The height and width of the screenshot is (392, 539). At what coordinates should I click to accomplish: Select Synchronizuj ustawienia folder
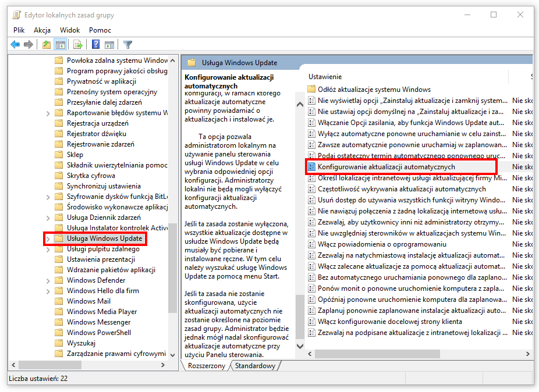(104, 186)
